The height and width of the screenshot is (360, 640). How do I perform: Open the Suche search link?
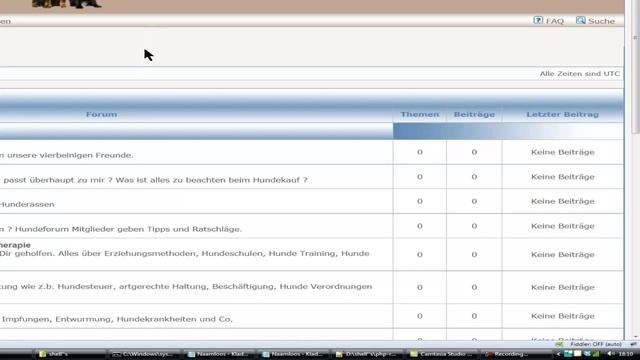coord(602,21)
